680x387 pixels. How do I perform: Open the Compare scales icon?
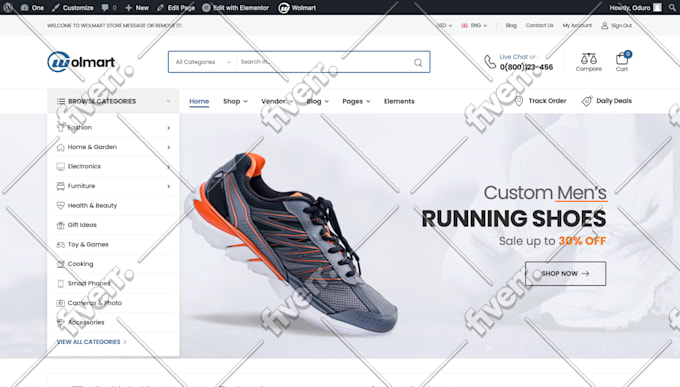point(588,58)
